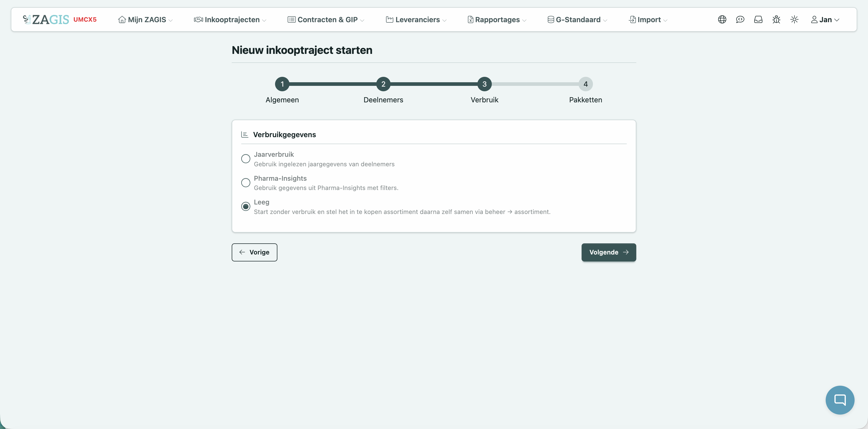The image size is (868, 429).
Task: Click the Vorige button
Action: tap(254, 252)
